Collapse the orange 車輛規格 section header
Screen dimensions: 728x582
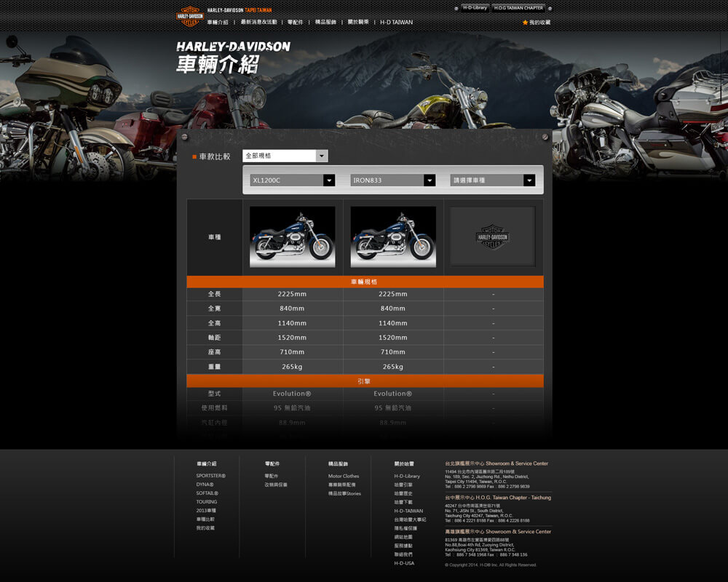pyautogui.click(x=365, y=282)
